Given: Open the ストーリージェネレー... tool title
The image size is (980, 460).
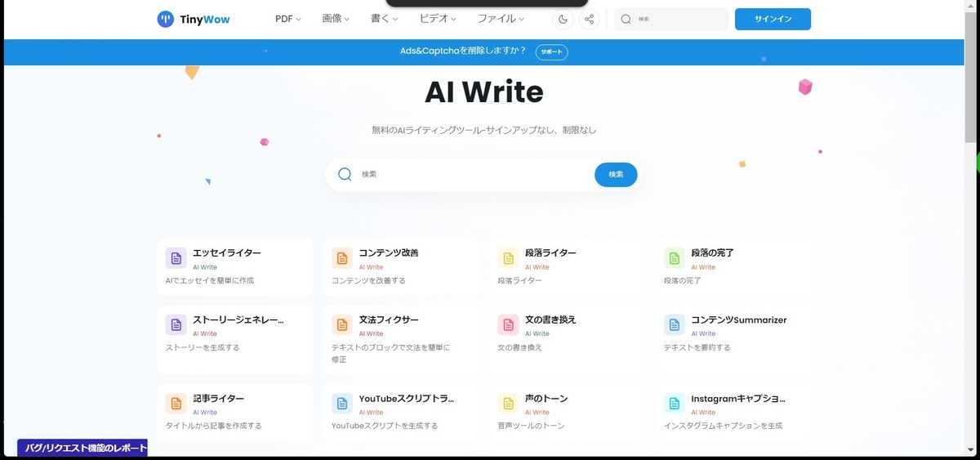Looking at the screenshot, I should 238,319.
